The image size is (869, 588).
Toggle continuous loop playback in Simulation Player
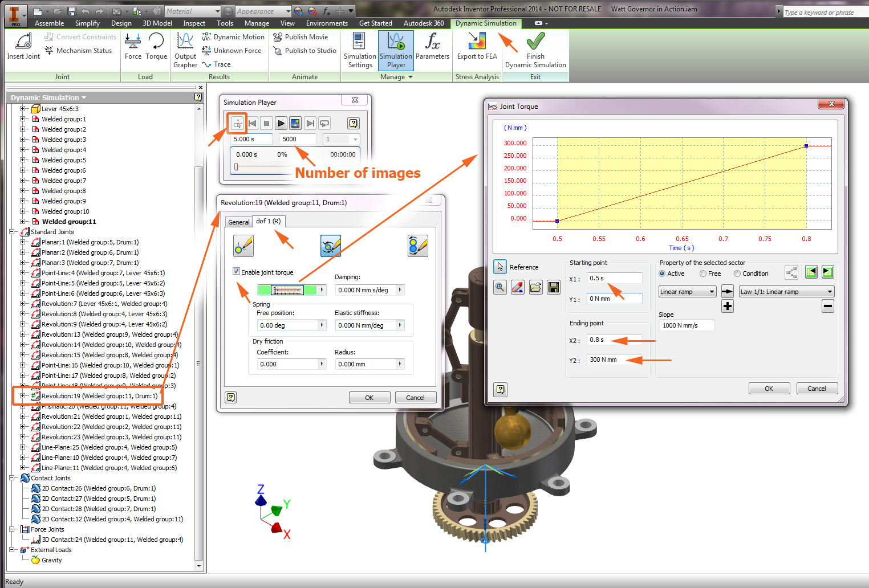[324, 123]
